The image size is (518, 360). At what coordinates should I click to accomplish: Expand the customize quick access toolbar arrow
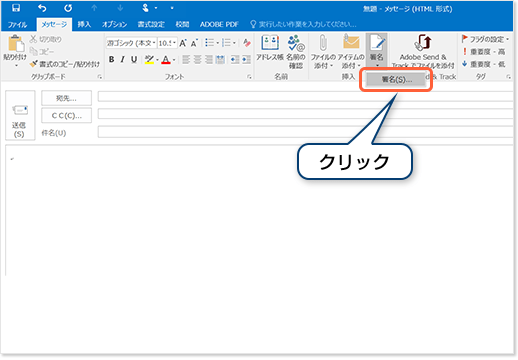pos(172,8)
